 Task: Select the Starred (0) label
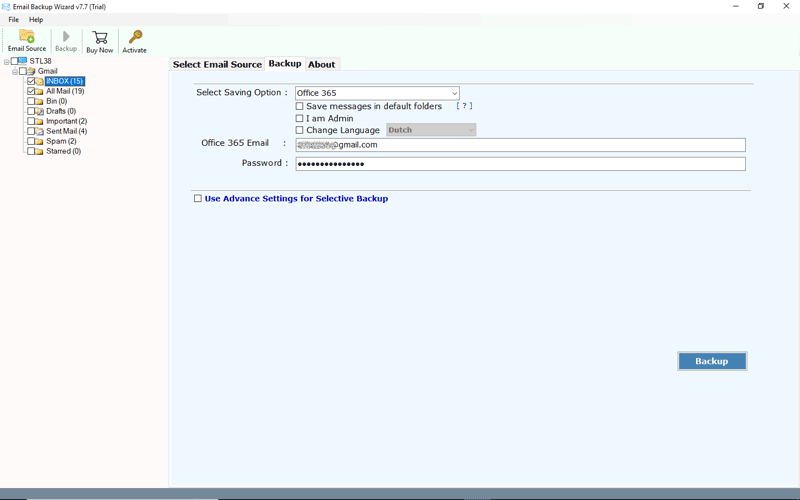point(63,151)
